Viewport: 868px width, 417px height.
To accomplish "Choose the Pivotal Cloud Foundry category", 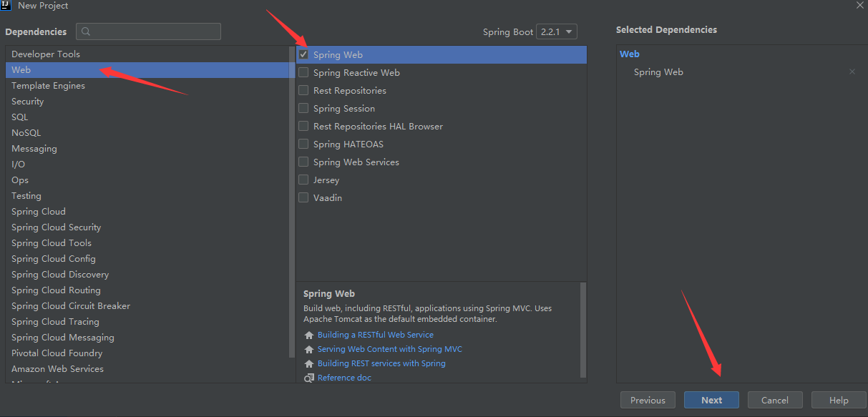I will point(147,353).
